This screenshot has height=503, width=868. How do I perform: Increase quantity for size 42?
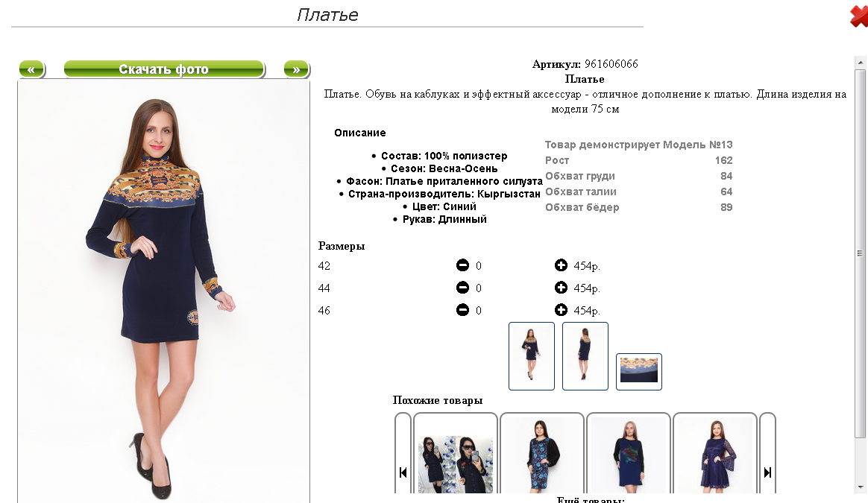561,265
